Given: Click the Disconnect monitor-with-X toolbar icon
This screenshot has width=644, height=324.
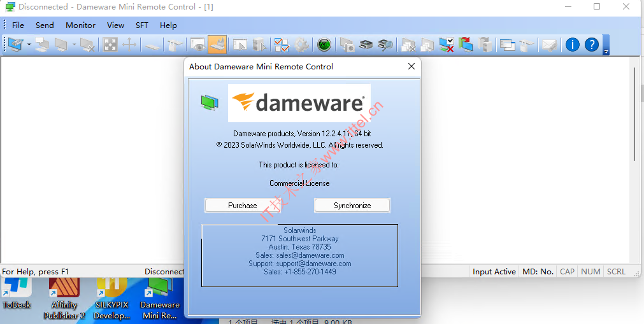Looking at the screenshot, I should tap(88, 45).
